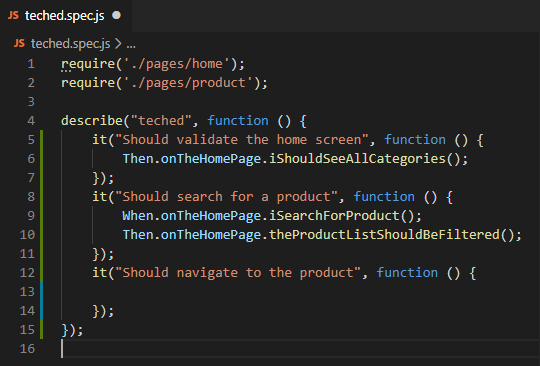Click the './pages/product' string on line 2
Screen dimensions: 540x366
click(x=188, y=83)
